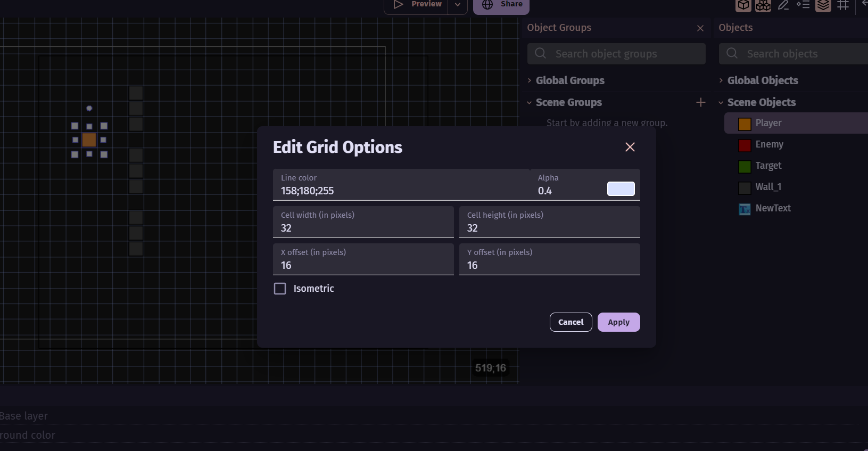Cancel the grid options dialog
868x451 pixels.
pyautogui.click(x=571, y=322)
